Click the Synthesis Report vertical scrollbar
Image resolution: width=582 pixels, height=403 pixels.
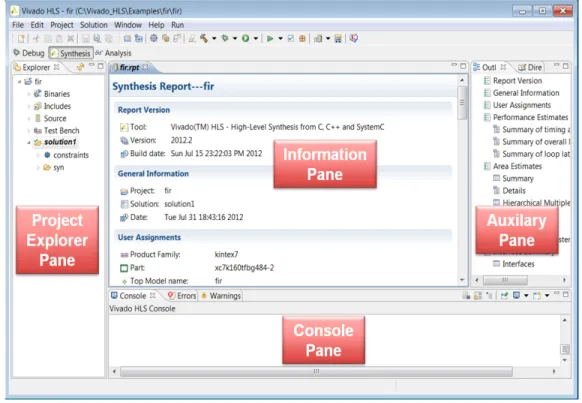point(462,103)
